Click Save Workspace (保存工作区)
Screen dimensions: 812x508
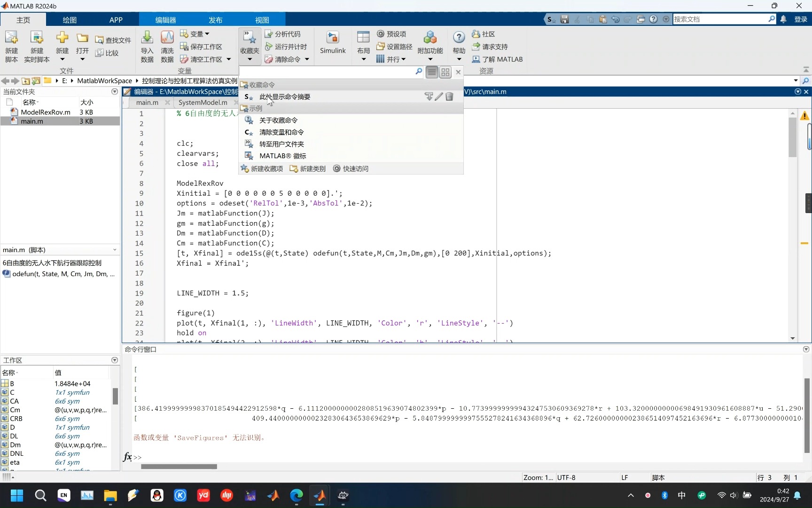click(201, 47)
